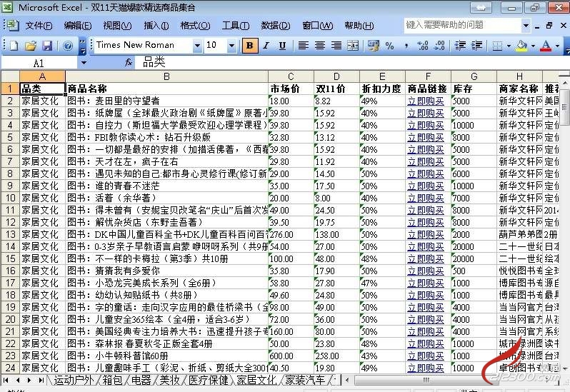The width and height of the screenshot is (570, 392).
Task: Align cell text left
Action: tap(303, 46)
